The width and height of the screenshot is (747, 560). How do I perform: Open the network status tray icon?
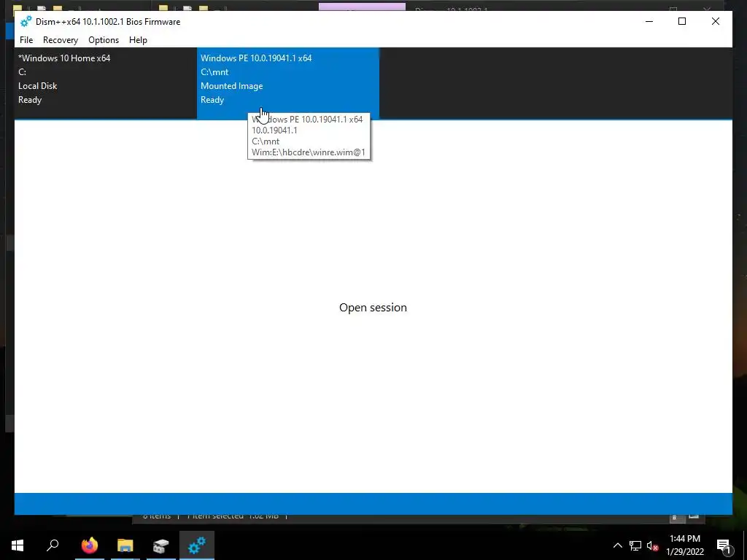click(635, 545)
